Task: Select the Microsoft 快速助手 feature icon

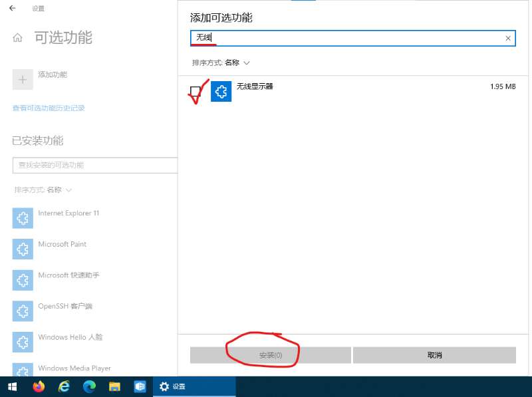Action: point(22,280)
